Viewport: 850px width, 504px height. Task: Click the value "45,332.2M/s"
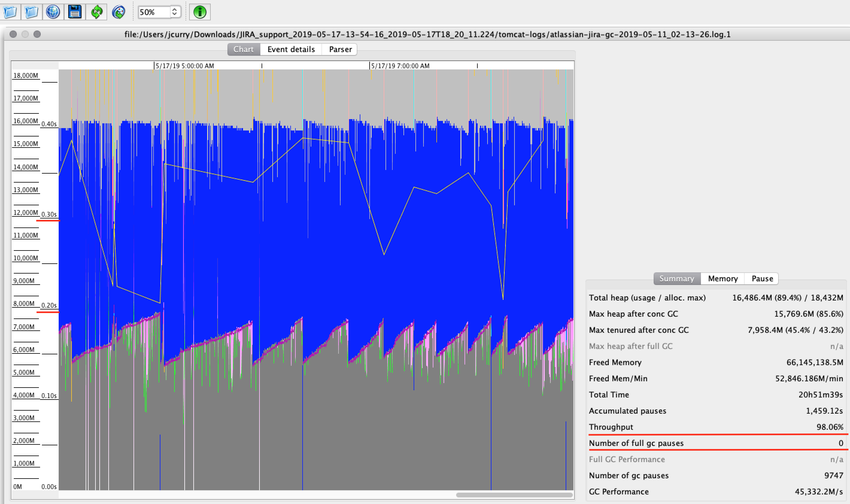point(819,491)
